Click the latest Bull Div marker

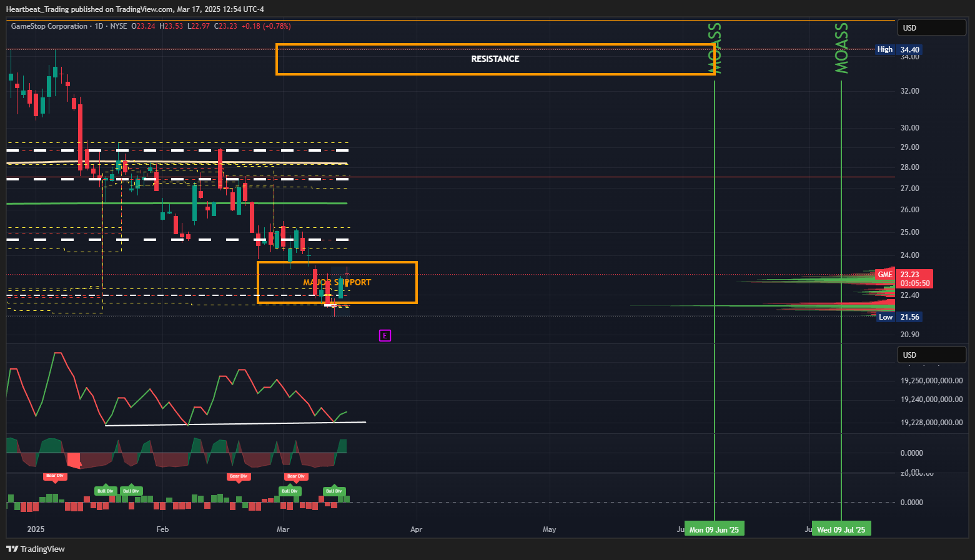[334, 491]
